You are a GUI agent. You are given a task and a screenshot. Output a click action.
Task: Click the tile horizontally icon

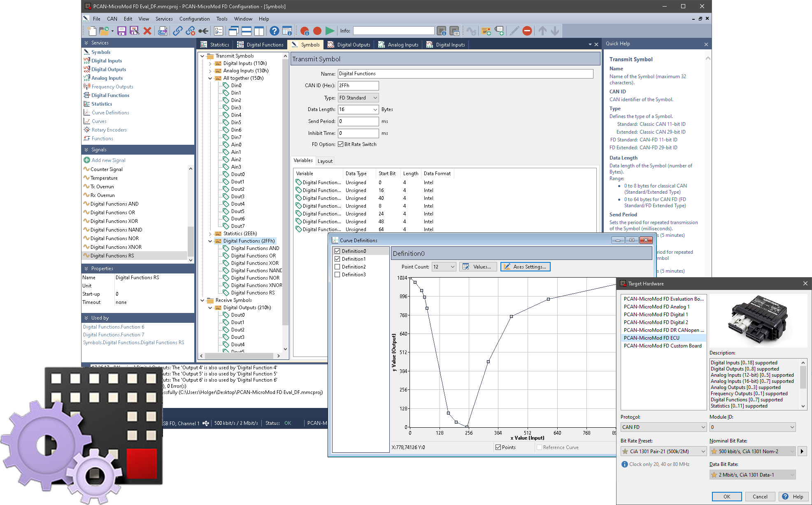[247, 31]
